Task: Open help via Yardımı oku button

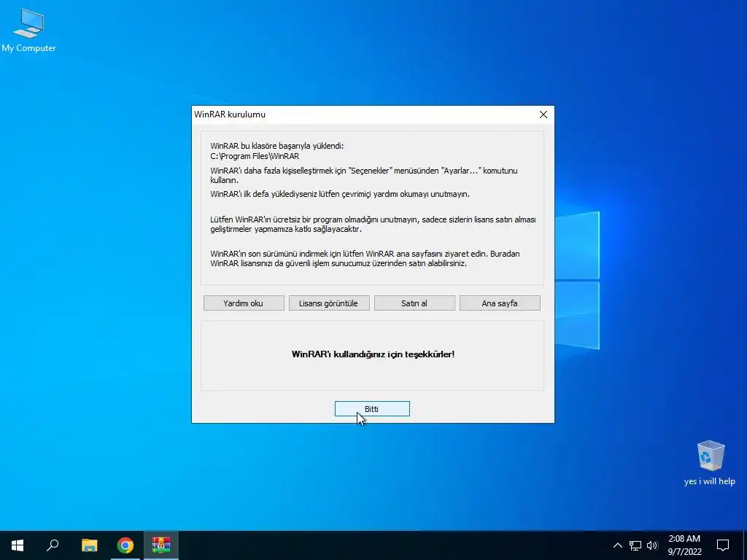Action: 244,303
